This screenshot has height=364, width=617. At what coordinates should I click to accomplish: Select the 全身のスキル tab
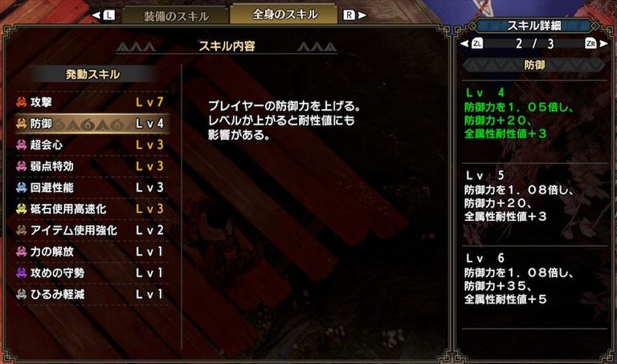coord(284,14)
